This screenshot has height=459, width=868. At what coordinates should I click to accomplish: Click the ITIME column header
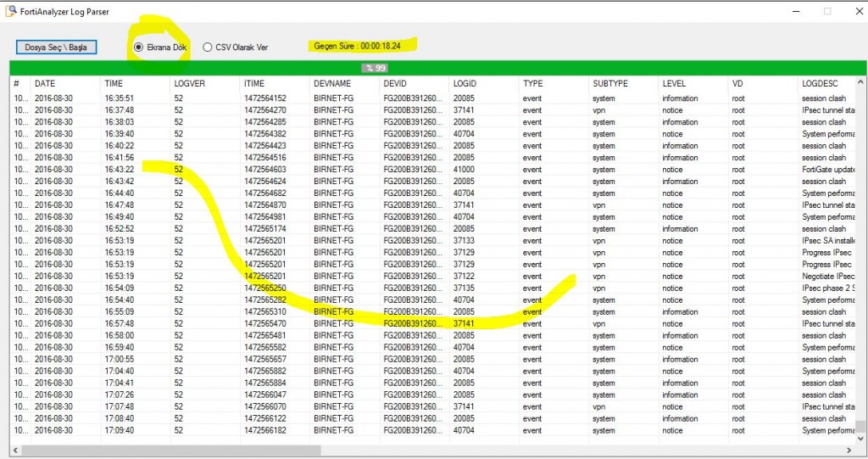coord(254,83)
